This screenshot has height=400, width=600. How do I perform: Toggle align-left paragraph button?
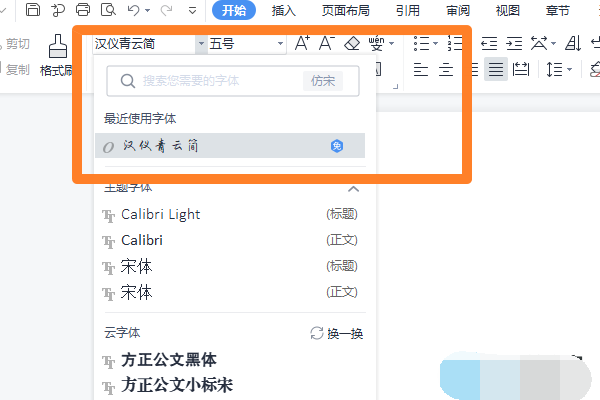pyautogui.click(x=421, y=69)
